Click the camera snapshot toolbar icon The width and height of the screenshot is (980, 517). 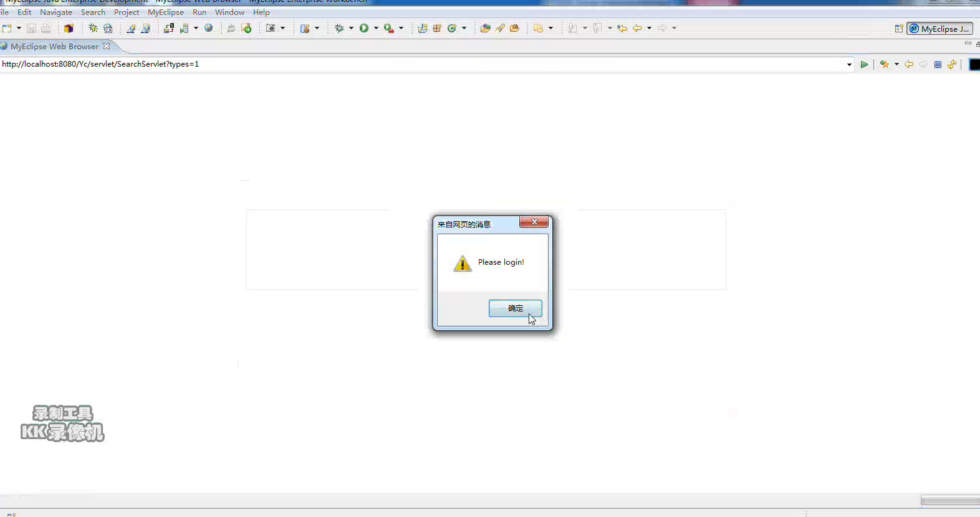click(271, 28)
